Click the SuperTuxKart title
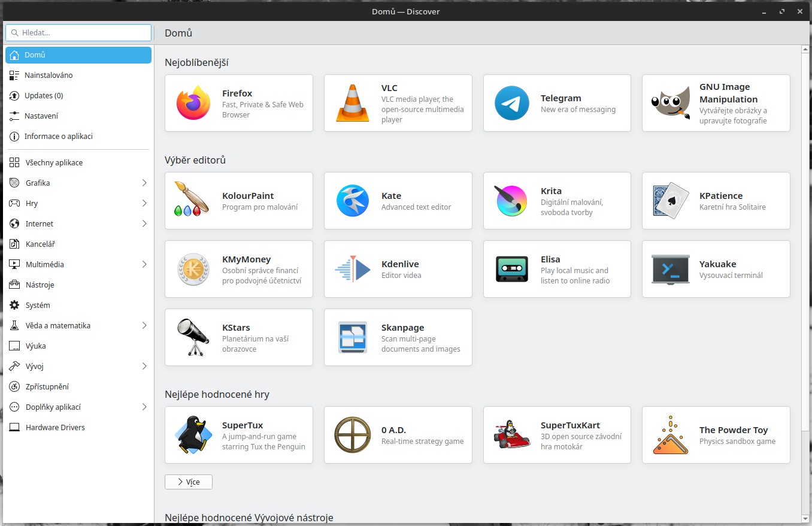 (x=570, y=425)
